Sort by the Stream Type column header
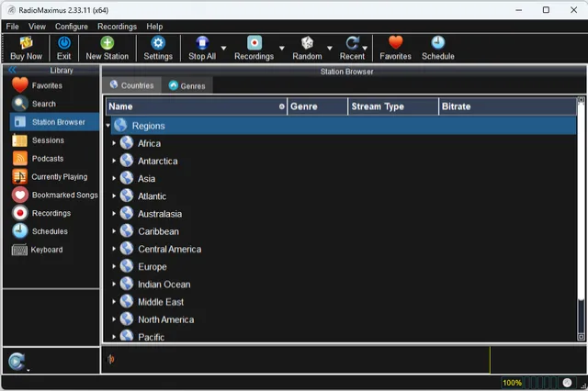The width and height of the screenshot is (588, 391). [x=393, y=106]
